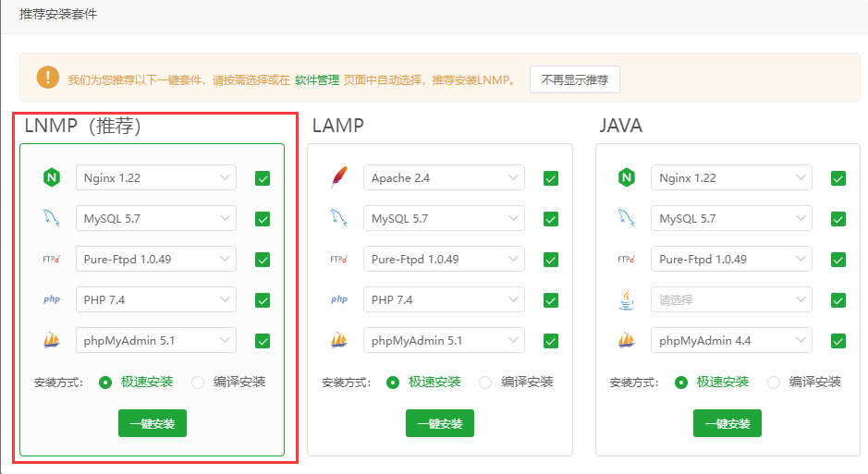Open the PHP 7.4 dropdown in LAMP
The image size is (868, 474).
pyautogui.click(x=444, y=299)
